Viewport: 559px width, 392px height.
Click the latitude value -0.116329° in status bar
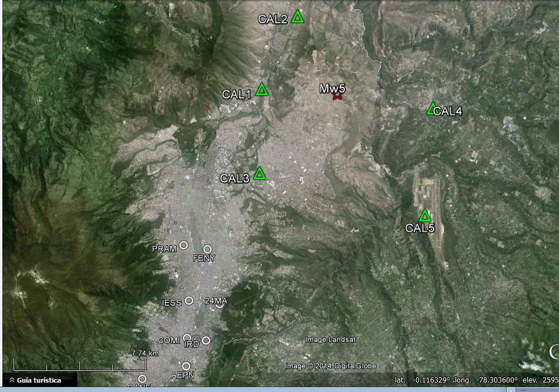(x=431, y=380)
